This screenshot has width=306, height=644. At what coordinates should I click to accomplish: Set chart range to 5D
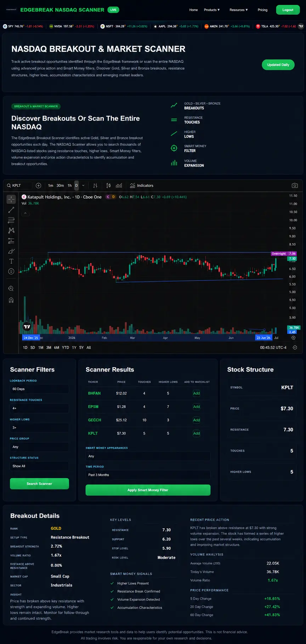(33, 348)
